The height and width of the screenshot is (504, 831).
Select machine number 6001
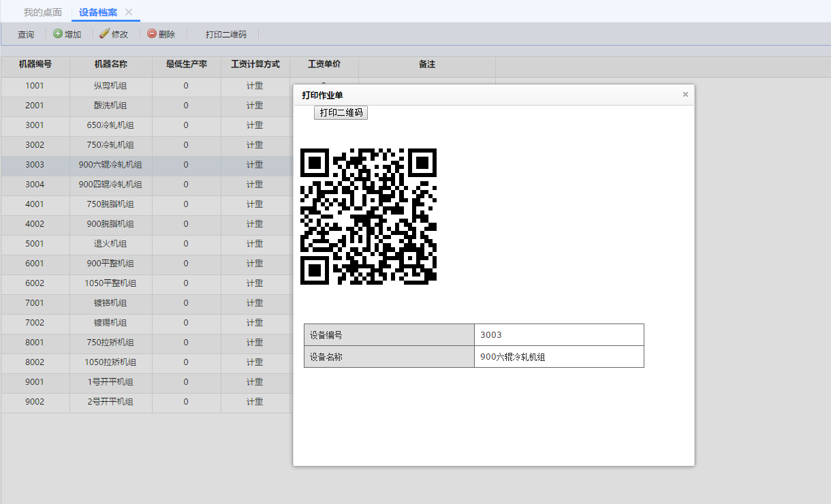(35, 264)
